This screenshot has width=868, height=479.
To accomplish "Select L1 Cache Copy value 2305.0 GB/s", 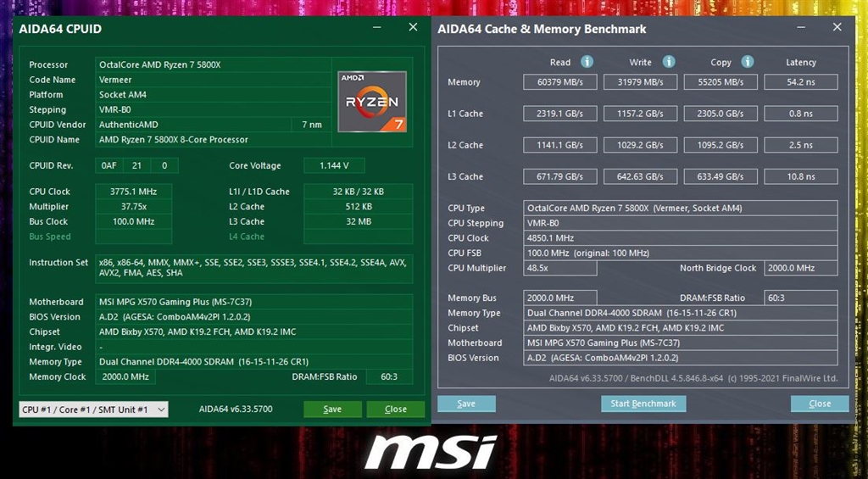I will pyautogui.click(x=721, y=114).
